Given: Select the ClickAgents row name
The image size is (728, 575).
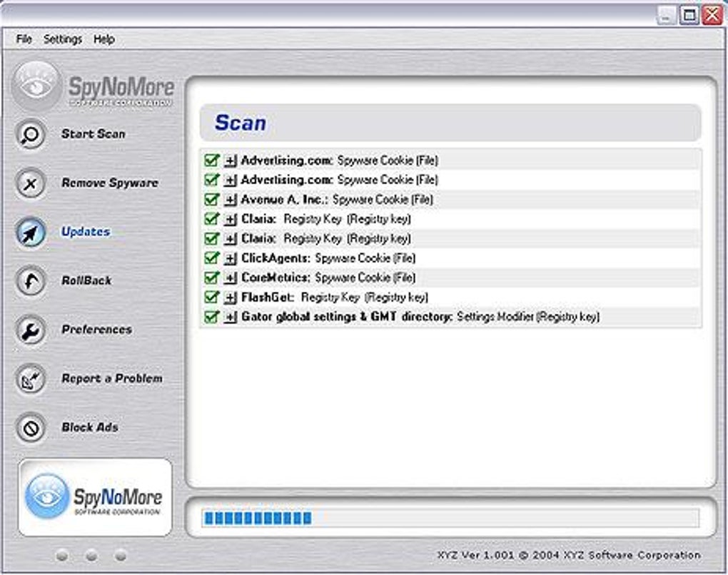Looking at the screenshot, I should (275, 258).
